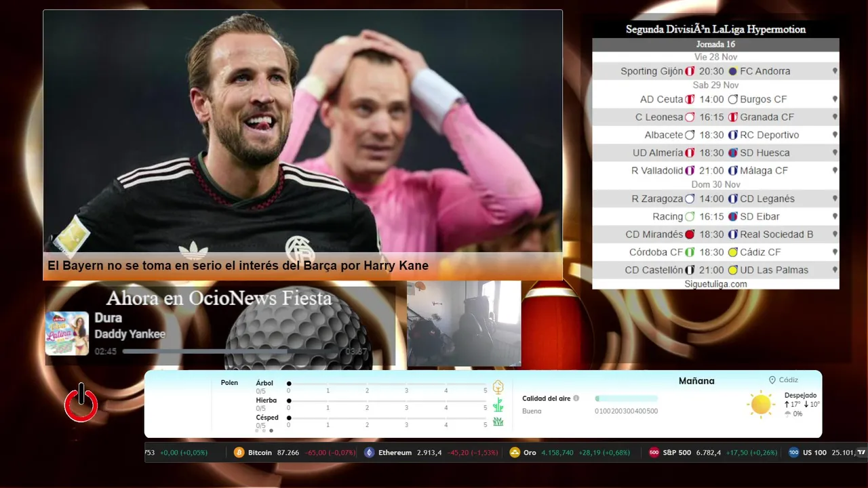Open map pin for CD Castellón match
This screenshot has width=868, height=488.
point(835,270)
